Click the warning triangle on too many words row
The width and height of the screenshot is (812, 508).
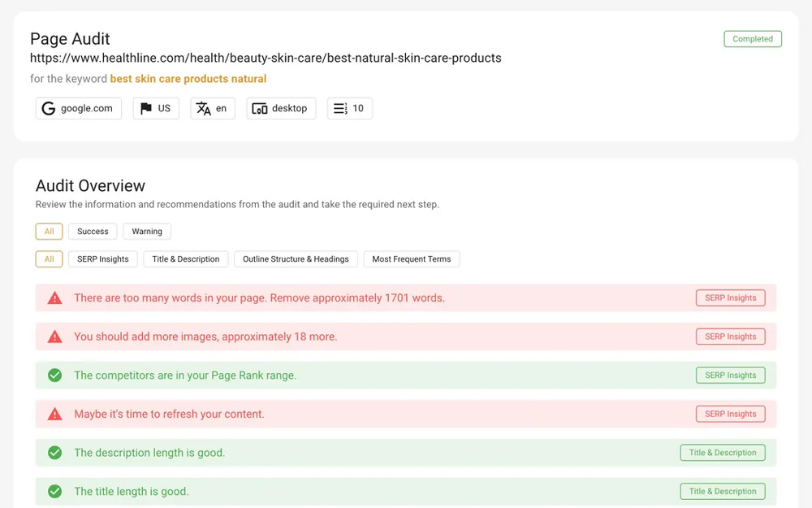(x=54, y=298)
